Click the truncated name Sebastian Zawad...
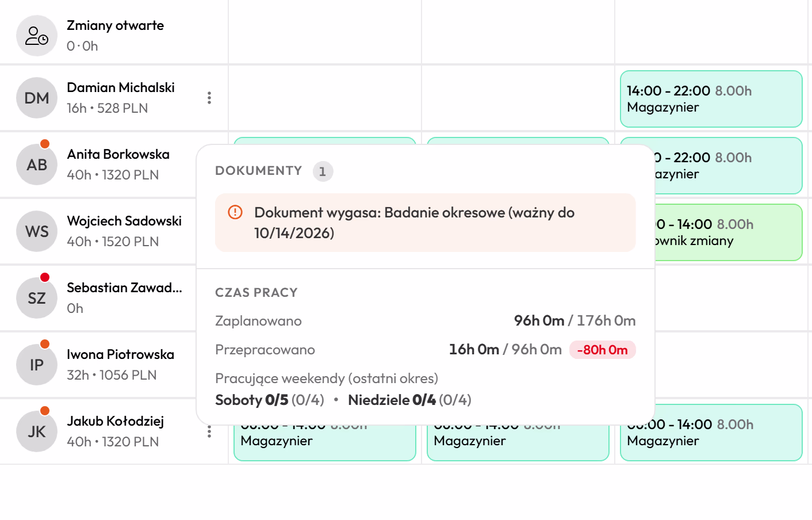Image resolution: width=812 pixels, height=520 pixels. (124, 288)
